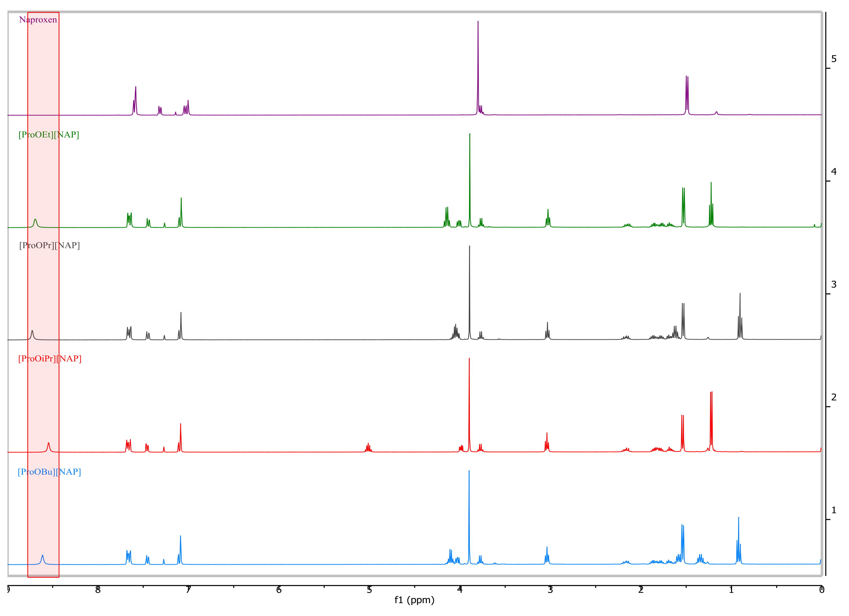Click stack number 5 on right axis

point(834,59)
